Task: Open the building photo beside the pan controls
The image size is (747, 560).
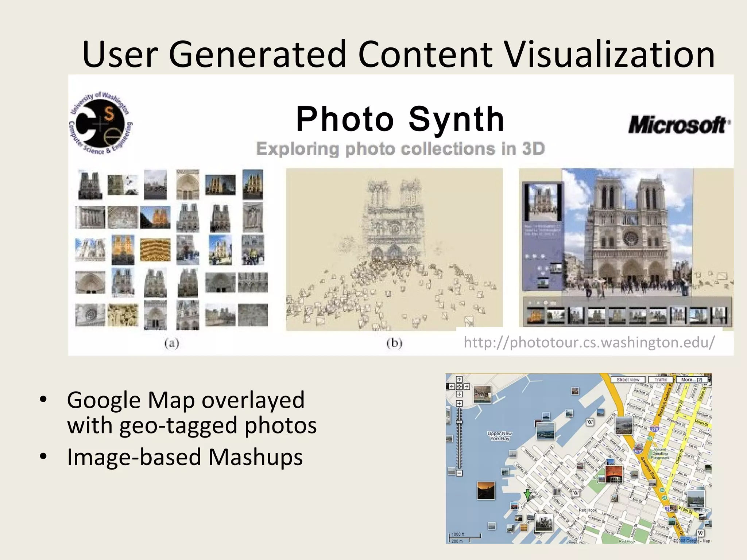Action: pyautogui.click(x=482, y=394)
